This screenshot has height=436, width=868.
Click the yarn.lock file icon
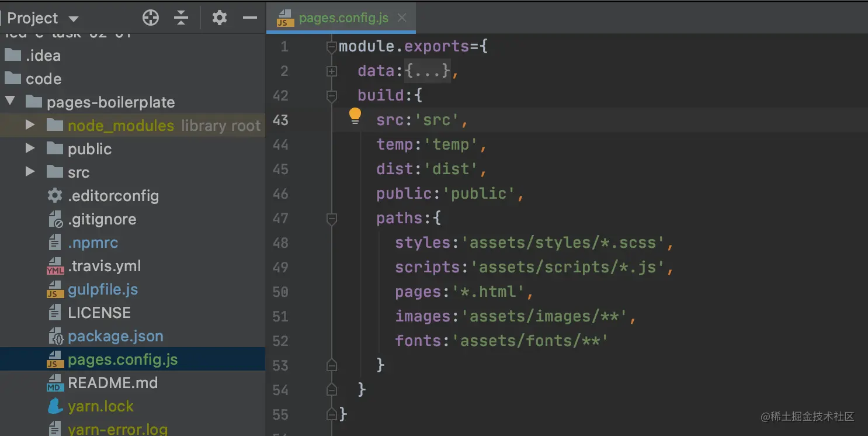(55, 406)
